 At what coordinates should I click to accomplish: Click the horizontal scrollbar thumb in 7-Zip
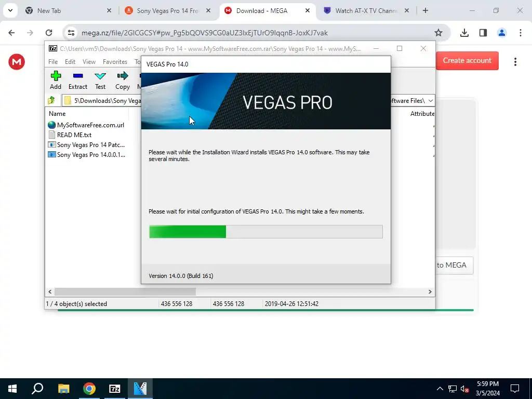click(125, 291)
